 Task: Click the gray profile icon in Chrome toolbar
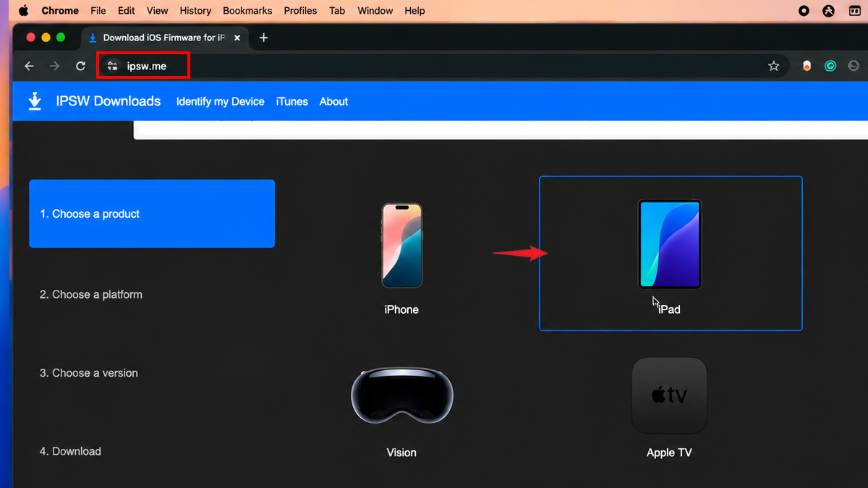point(855,66)
